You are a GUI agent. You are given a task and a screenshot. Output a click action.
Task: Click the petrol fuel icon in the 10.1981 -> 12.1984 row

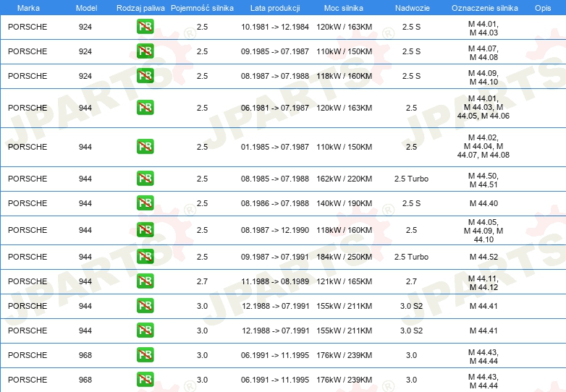[145, 27]
